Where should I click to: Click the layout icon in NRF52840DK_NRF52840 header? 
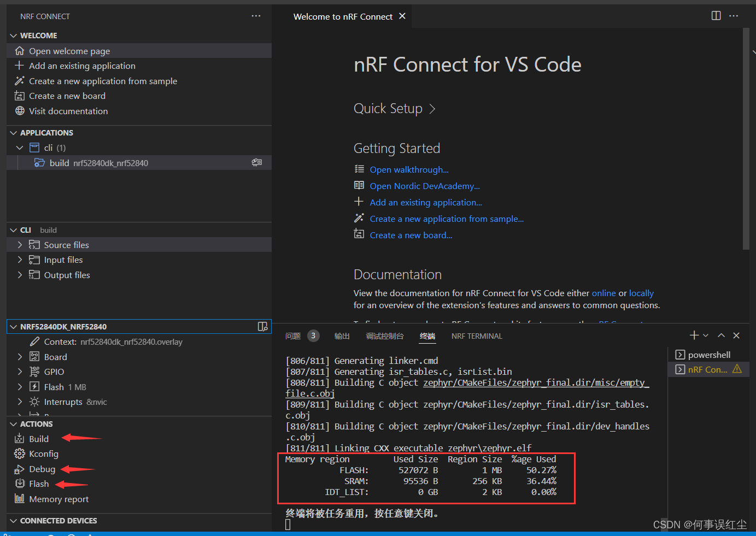pos(262,326)
